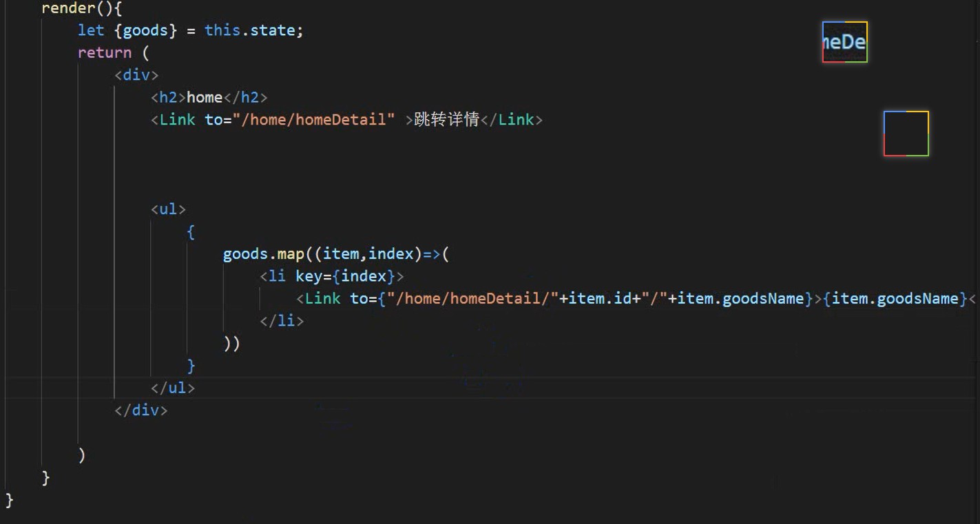This screenshot has width=980, height=524.
Task: Click the "/home/homeDetail" string without trailing slash
Action: [314, 119]
